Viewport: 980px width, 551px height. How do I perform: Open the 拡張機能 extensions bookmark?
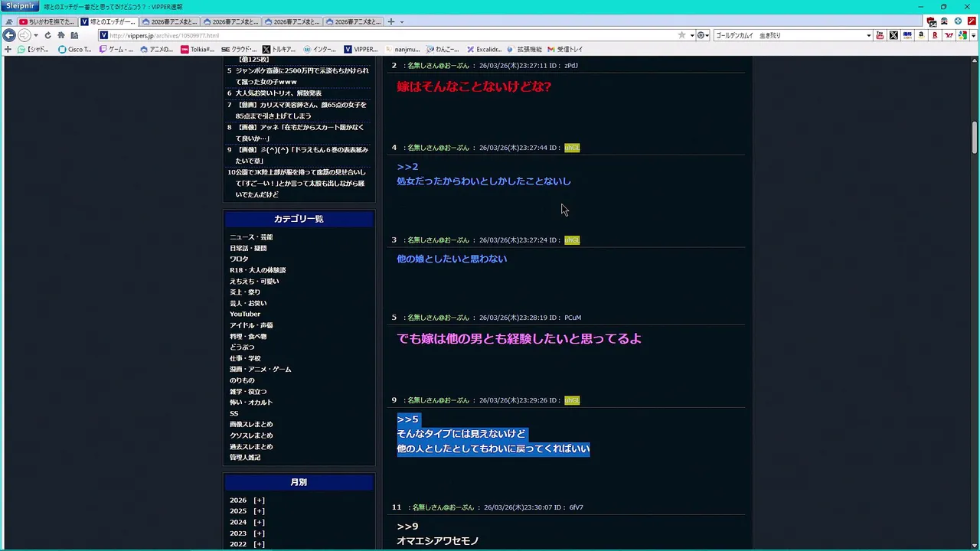click(524, 49)
